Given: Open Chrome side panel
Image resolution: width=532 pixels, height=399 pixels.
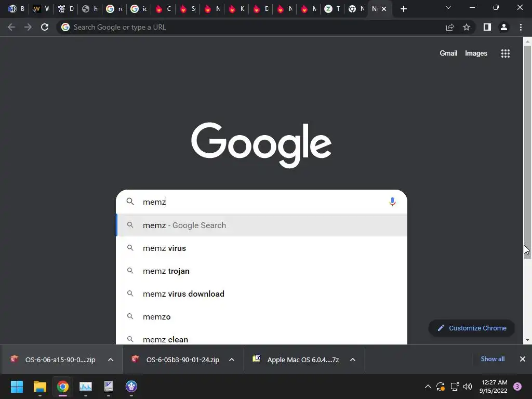Looking at the screenshot, I should [487, 27].
